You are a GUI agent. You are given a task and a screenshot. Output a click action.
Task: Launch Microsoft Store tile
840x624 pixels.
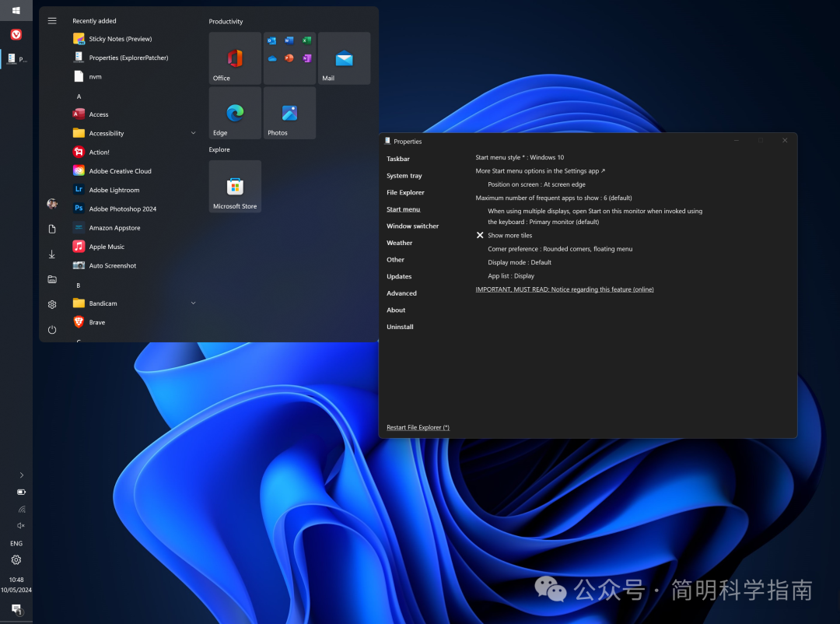(235, 187)
